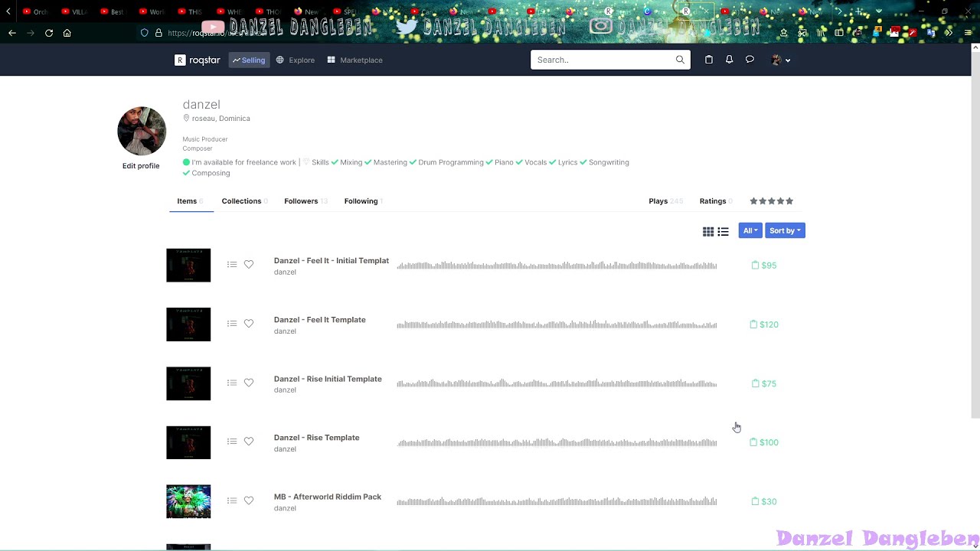
Task: Add Feel It - Initial Template to playlist
Action: (232, 265)
